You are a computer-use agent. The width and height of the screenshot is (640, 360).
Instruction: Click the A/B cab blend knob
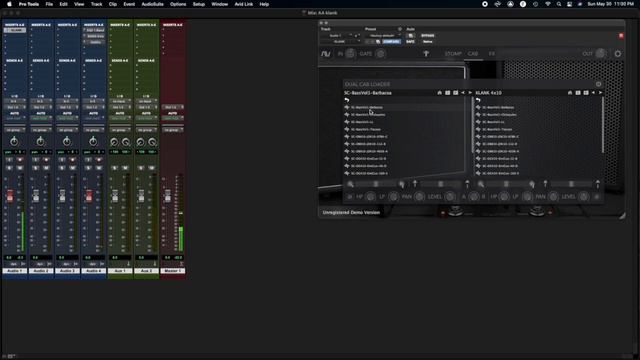click(473, 197)
